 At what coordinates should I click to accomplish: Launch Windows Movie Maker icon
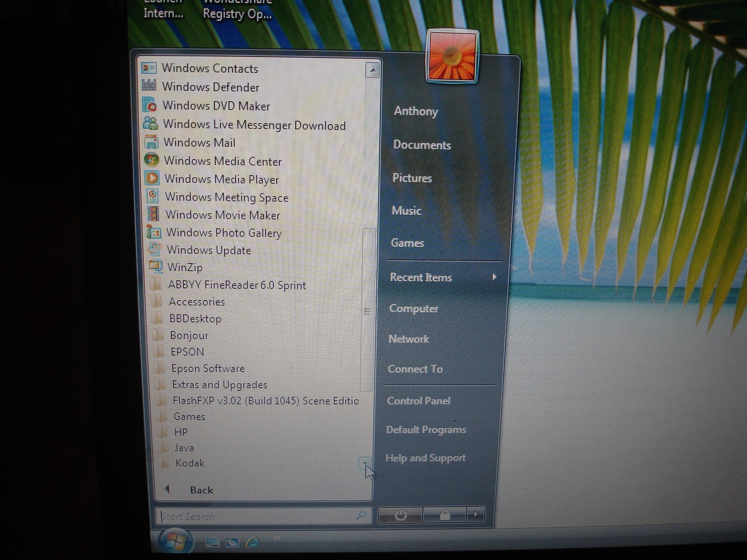click(153, 214)
